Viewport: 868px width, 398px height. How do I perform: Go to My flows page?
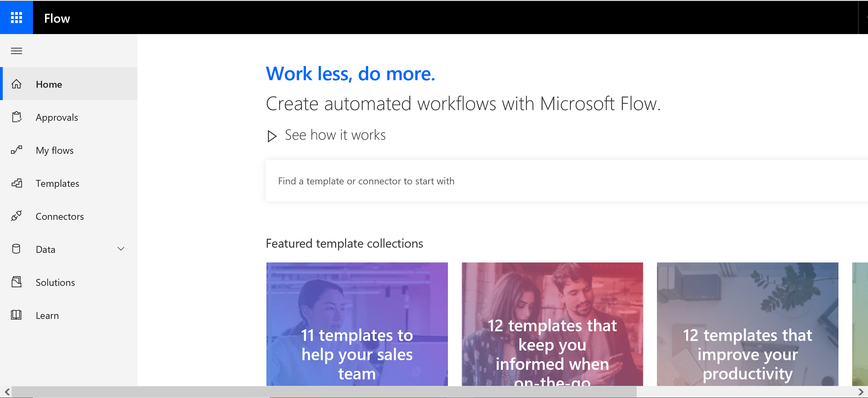coord(55,150)
